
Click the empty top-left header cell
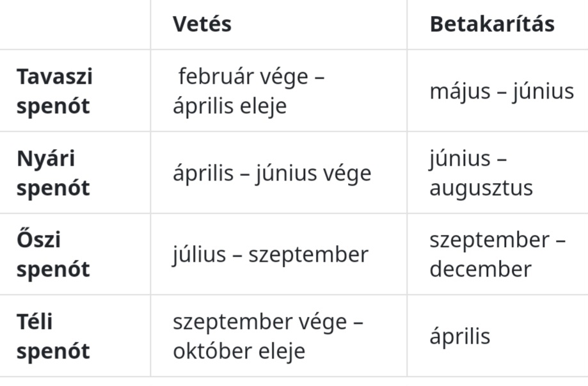[75, 24]
